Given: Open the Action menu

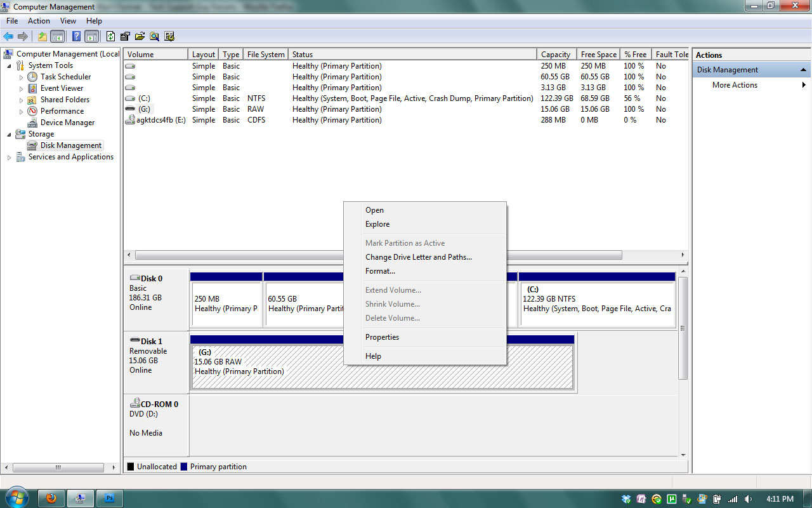Looking at the screenshot, I should coord(39,21).
